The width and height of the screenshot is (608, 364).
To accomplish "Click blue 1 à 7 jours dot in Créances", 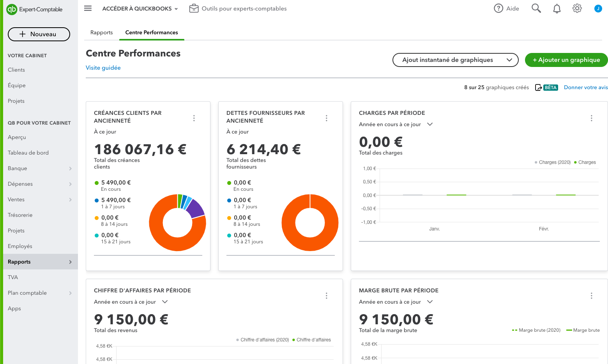I will click(x=97, y=200).
